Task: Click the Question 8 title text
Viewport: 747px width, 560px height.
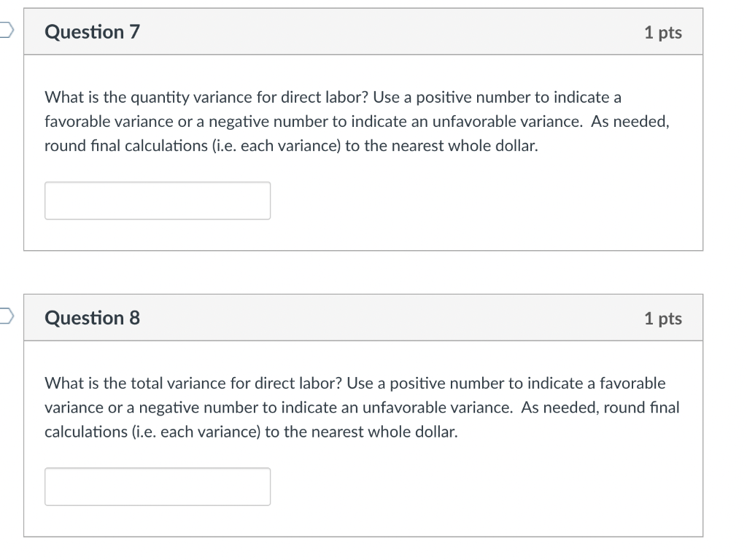Action: [91, 317]
